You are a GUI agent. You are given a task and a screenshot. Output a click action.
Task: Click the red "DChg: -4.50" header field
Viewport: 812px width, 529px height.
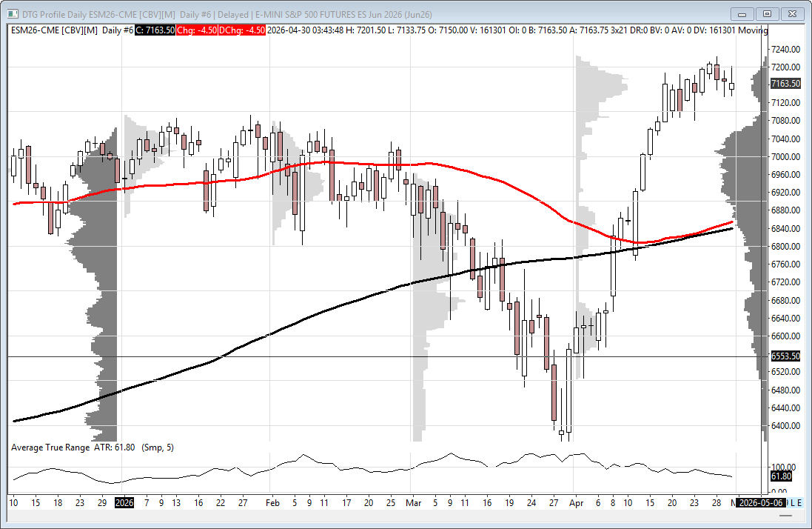coord(242,30)
